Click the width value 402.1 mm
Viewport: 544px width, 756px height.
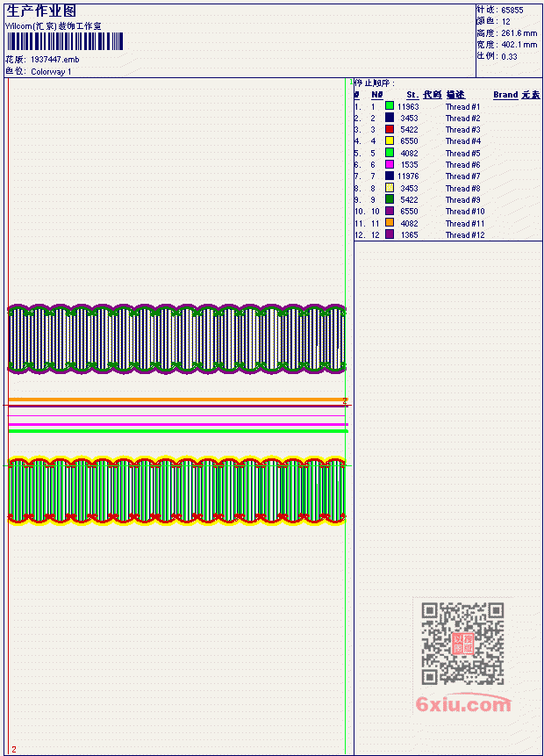[519, 45]
